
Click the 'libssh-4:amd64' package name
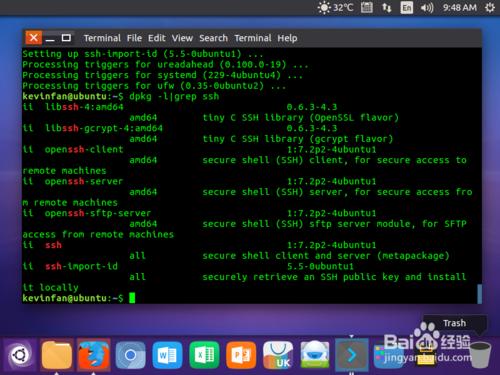[x=84, y=107]
